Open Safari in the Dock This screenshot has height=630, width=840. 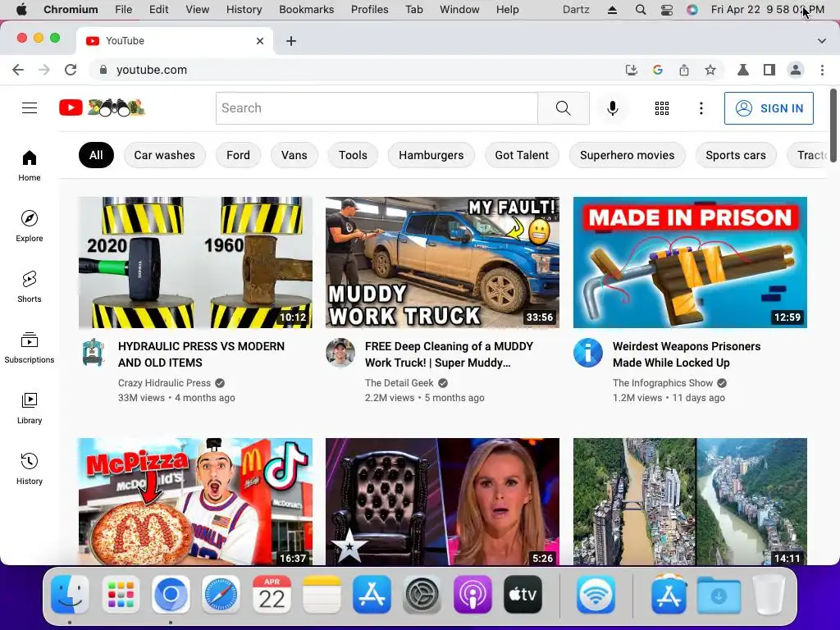pyautogui.click(x=221, y=595)
